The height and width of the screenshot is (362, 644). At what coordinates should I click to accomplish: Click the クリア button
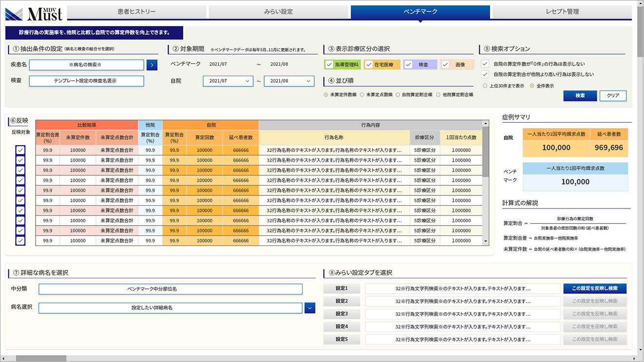tap(613, 95)
